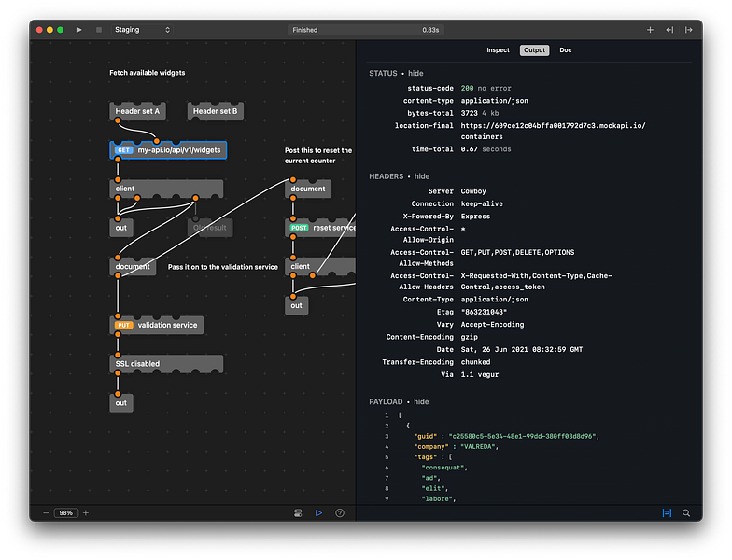Open help via the question mark icon
732x560 pixels.
[x=340, y=513]
